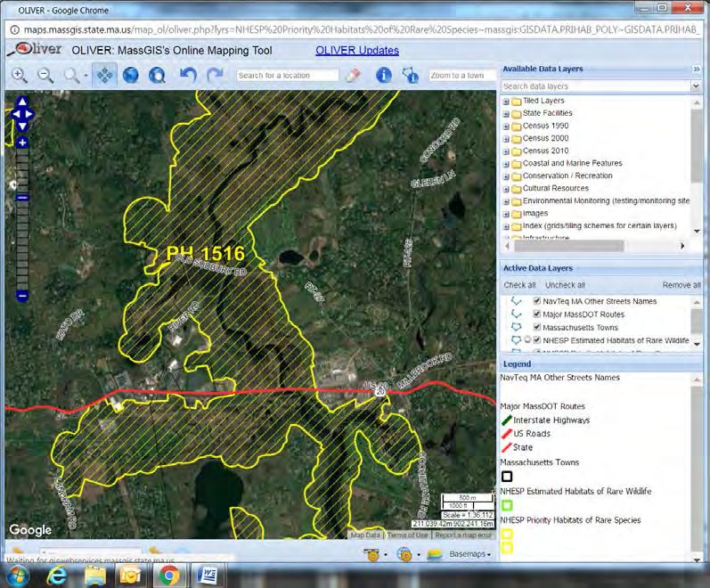Click the Oliver logo

coord(36,49)
